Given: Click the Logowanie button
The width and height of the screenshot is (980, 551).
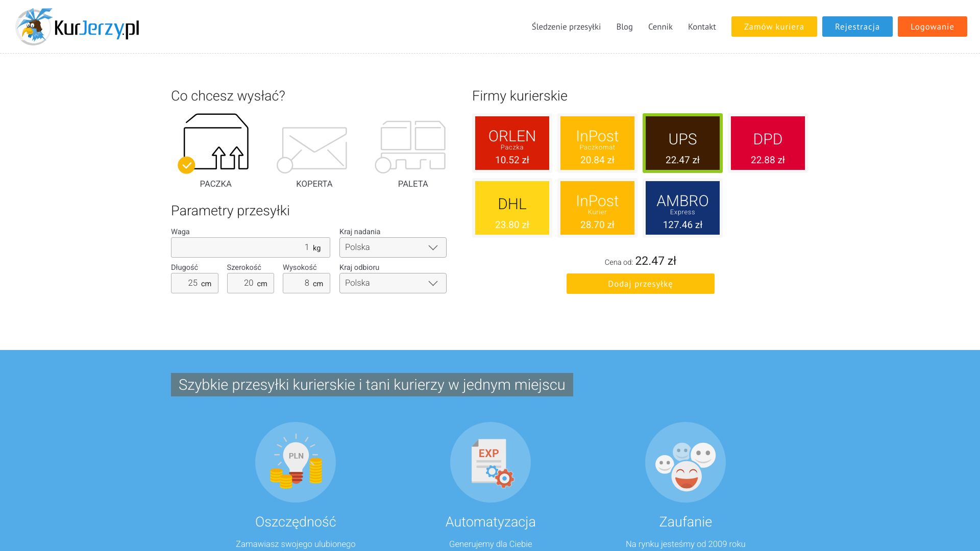Looking at the screenshot, I should tap(933, 27).
